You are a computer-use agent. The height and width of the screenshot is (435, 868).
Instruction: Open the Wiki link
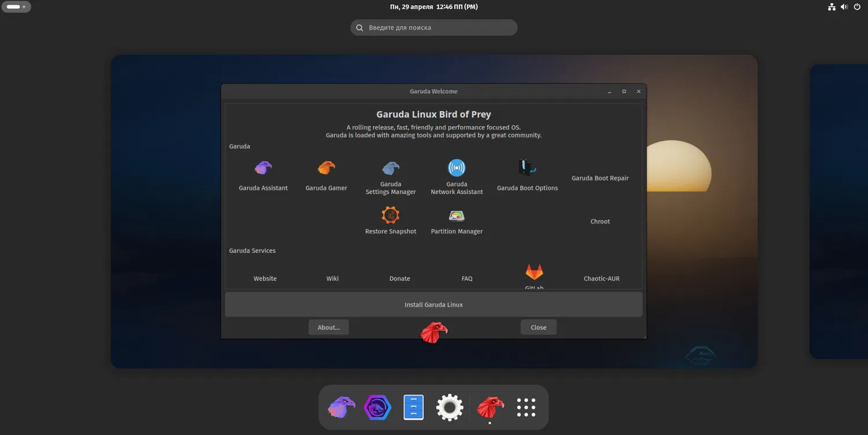pyautogui.click(x=332, y=279)
